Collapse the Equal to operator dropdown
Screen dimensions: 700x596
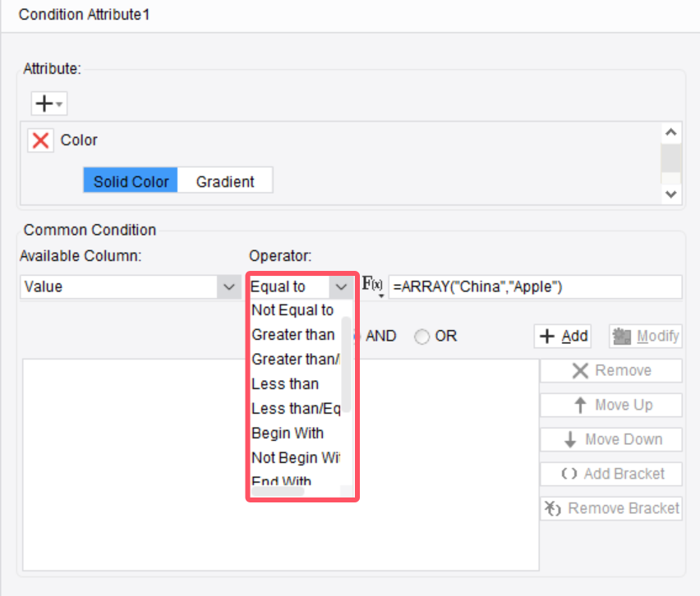click(x=341, y=287)
